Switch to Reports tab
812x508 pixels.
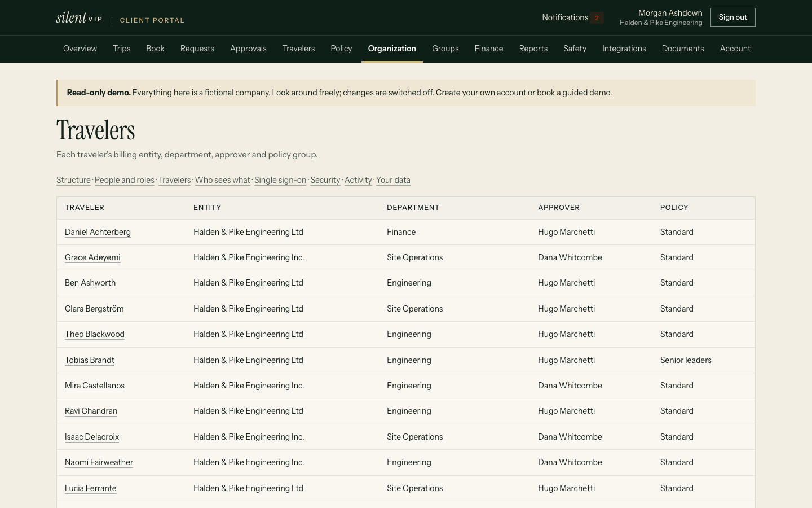(x=533, y=49)
